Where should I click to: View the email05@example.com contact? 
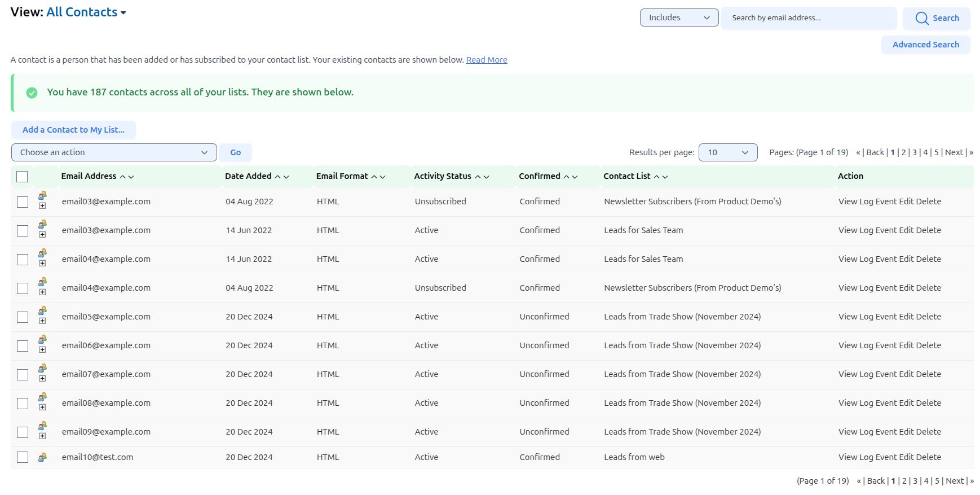click(847, 317)
